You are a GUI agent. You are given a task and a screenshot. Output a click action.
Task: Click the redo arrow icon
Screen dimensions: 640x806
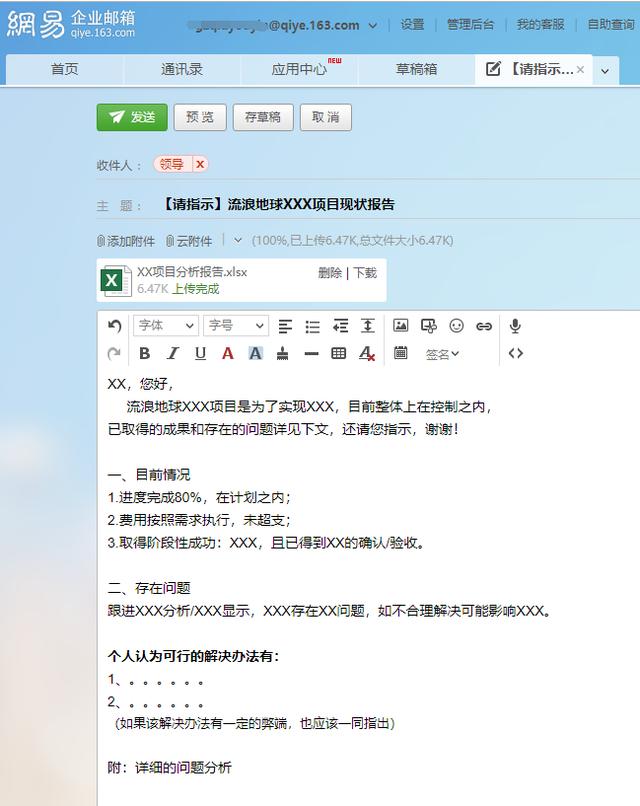pos(114,354)
